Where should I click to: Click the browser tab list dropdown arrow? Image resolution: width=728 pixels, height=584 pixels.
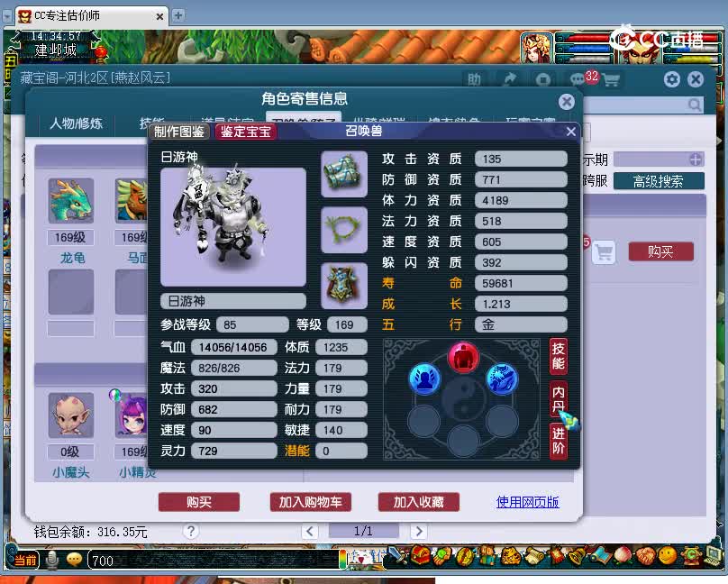tap(7, 16)
